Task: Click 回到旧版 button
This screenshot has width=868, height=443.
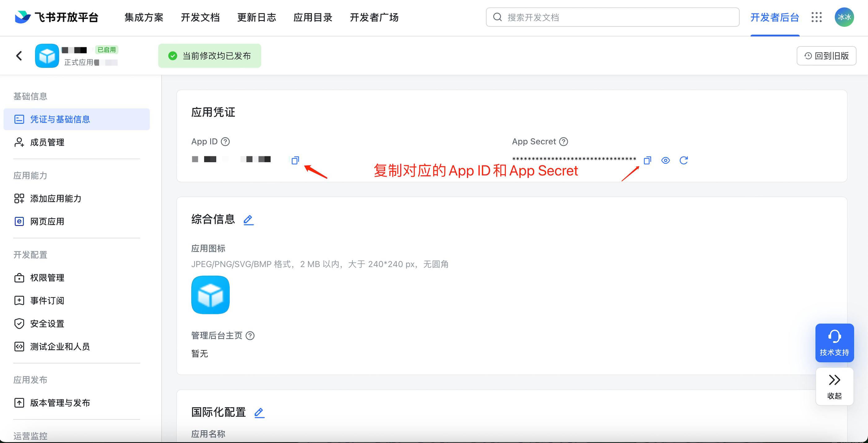Action: pos(826,56)
